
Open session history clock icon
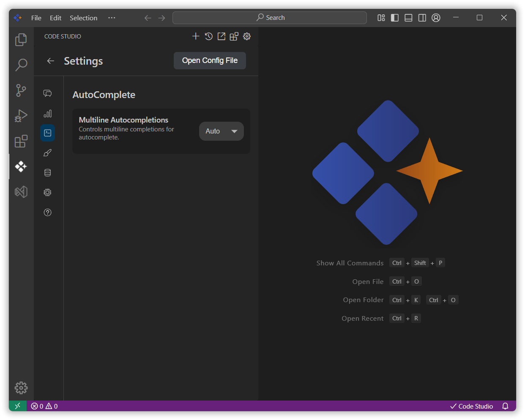click(208, 36)
